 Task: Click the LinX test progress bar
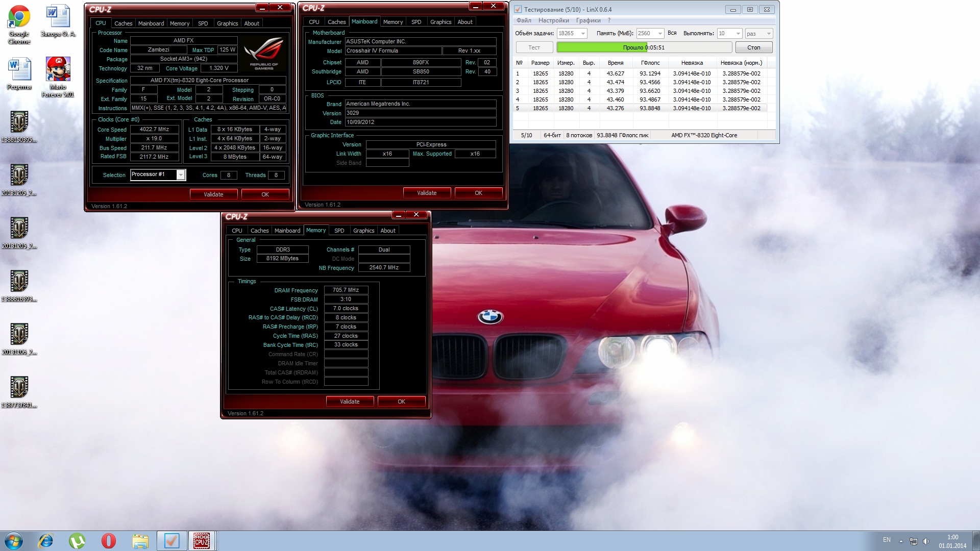[644, 47]
